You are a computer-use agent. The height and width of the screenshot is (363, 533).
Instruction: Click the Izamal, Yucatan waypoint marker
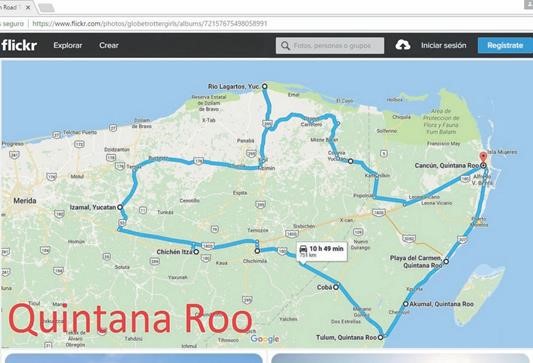coord(120,207)
